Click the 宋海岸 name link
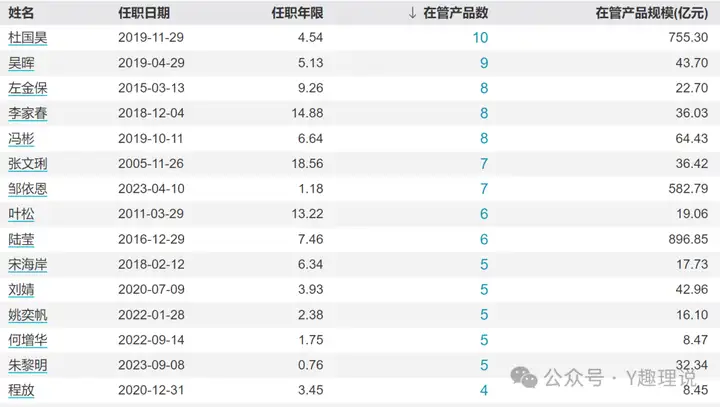Viewport: 720px width, 407px height. (x=28, y=264)
